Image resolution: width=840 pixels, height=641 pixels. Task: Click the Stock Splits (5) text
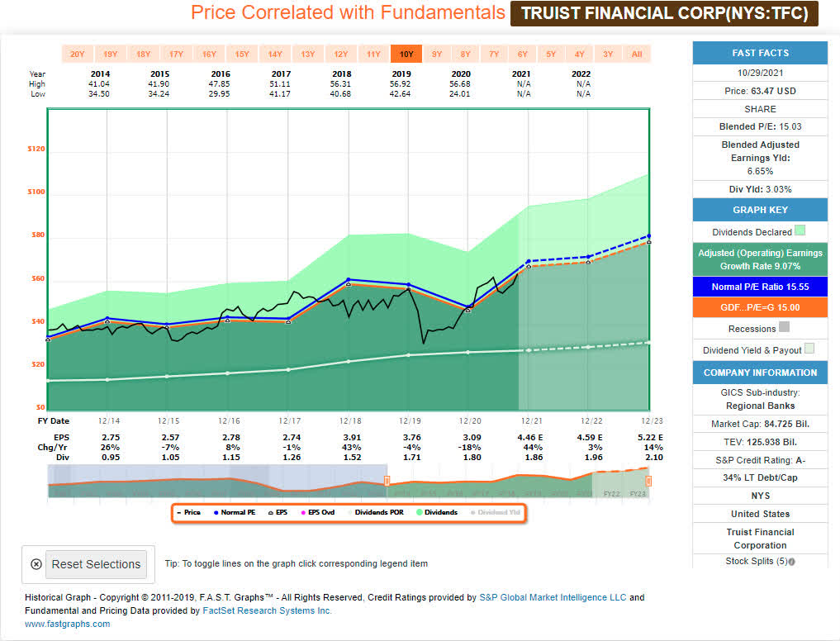click(x=757, y=561)
